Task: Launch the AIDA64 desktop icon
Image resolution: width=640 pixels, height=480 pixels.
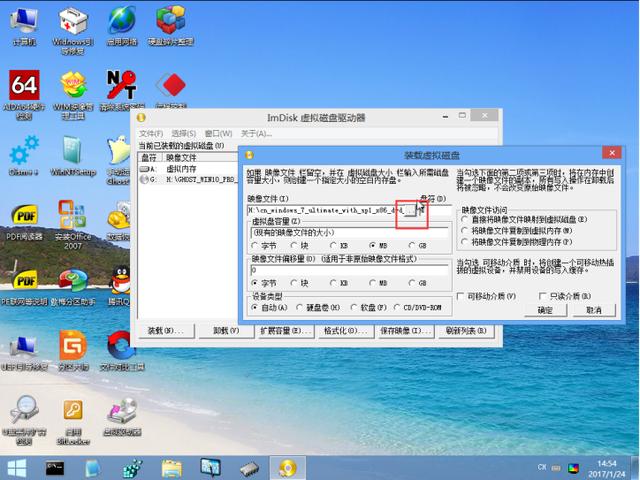Action: click(x=24, y=94)
